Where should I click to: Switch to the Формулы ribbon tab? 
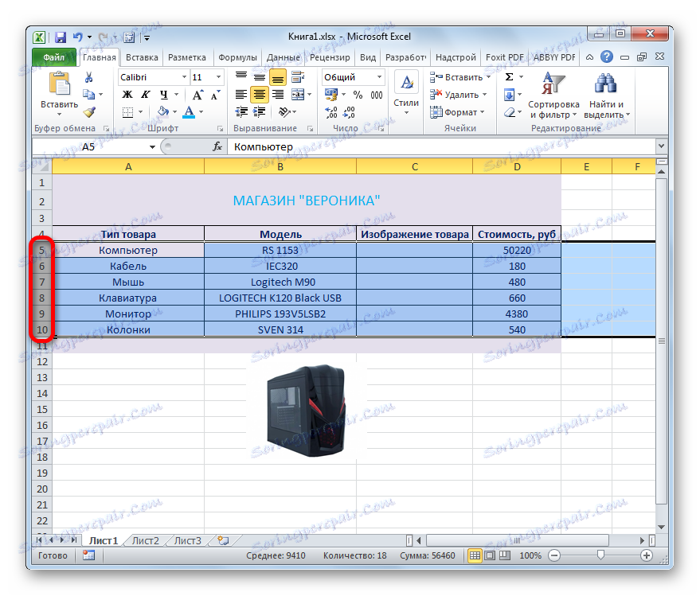(237, 57)
